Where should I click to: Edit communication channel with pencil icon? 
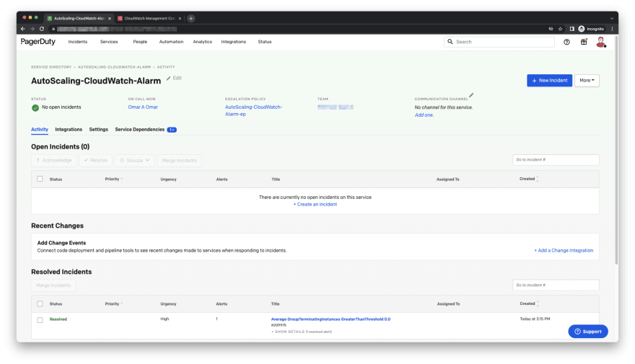click(x=471, y=95)
